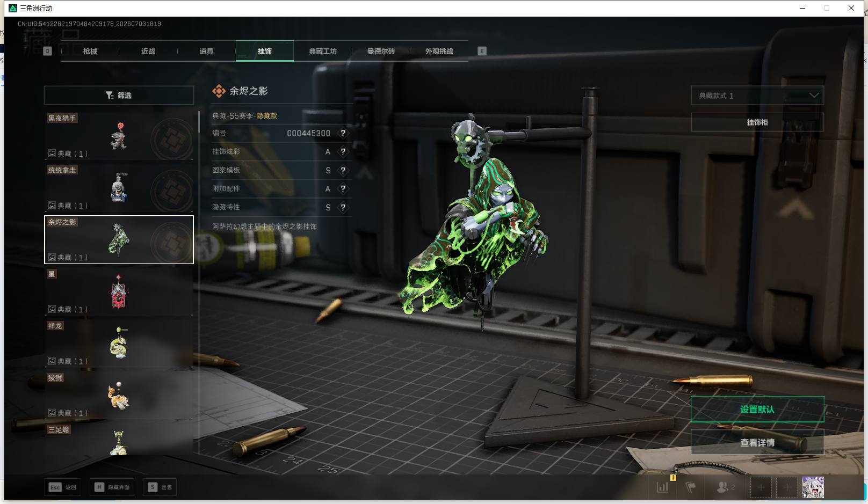Screen dimensions: 868x504
Task: Open the statistics bar chart icon
Action: point(663,487)
